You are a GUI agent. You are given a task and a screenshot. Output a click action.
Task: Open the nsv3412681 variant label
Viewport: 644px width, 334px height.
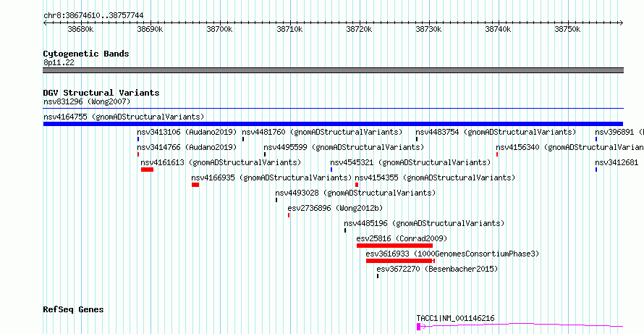617,162
